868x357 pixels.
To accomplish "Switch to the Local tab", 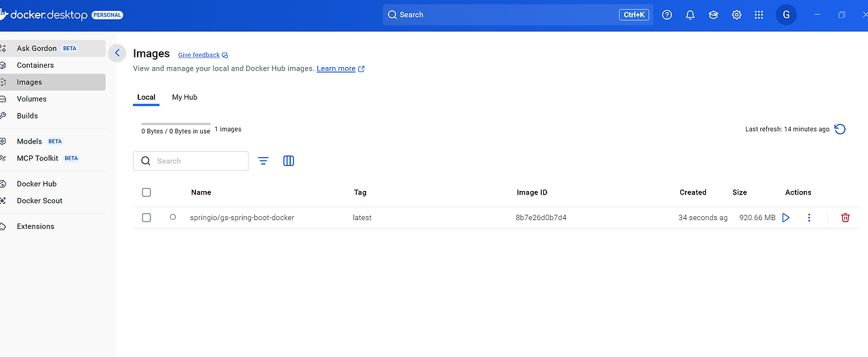I will click(x=146, y=98).
